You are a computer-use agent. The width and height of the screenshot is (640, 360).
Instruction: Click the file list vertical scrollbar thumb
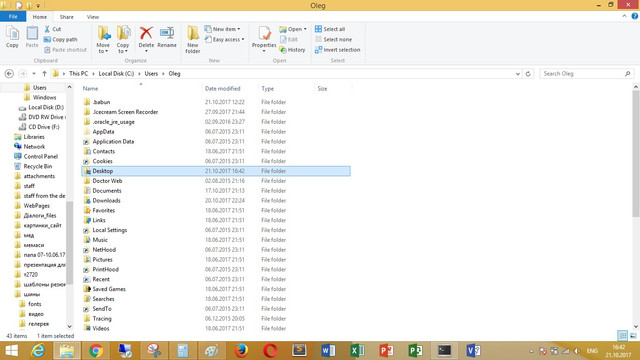pos(636,154)
